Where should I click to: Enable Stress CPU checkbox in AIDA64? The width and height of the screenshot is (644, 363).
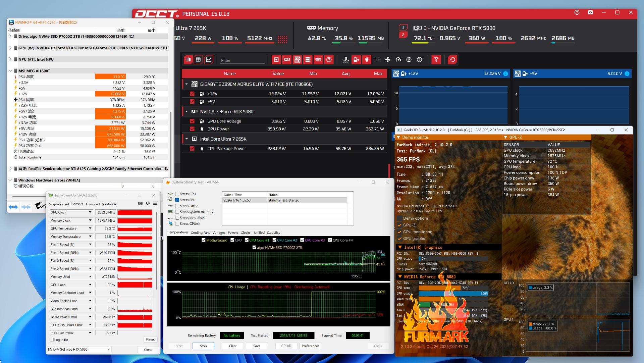point(177,194)
